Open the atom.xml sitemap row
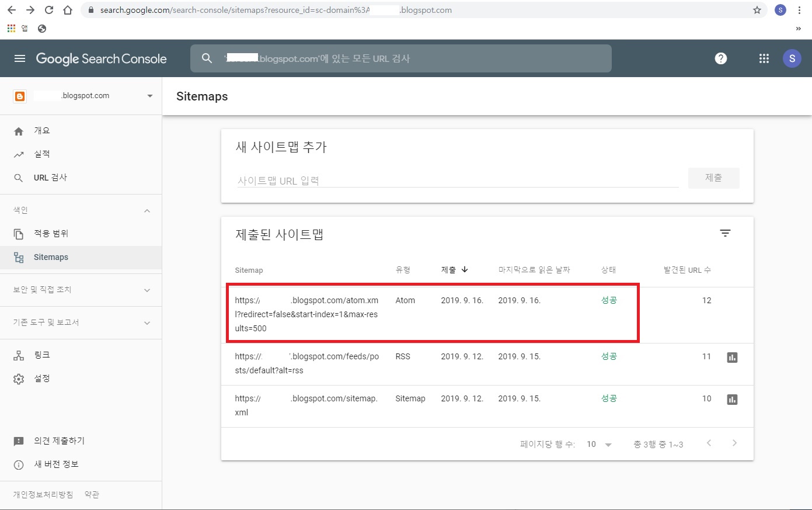 coord(487,315)
